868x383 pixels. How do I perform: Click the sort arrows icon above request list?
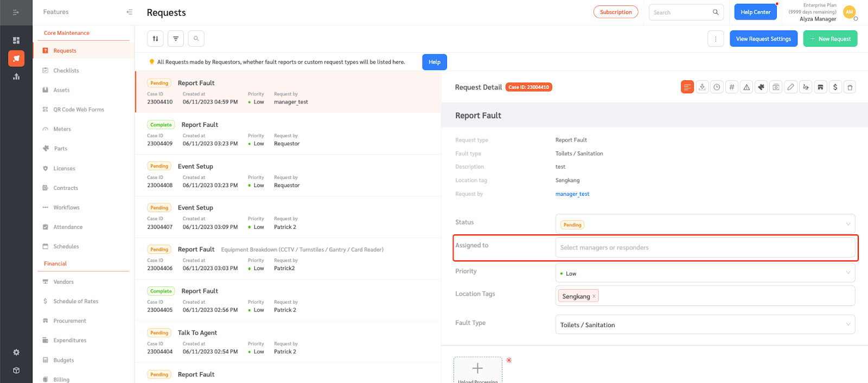[155, 39]
